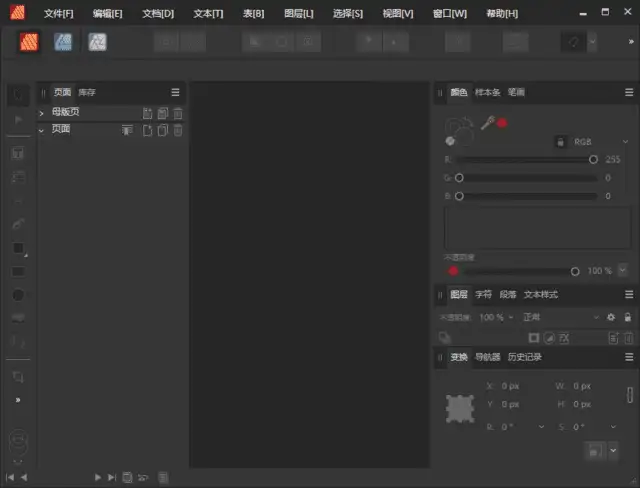Switch to the 历史记录 tab
640x488 pixels.
point(524,357)
